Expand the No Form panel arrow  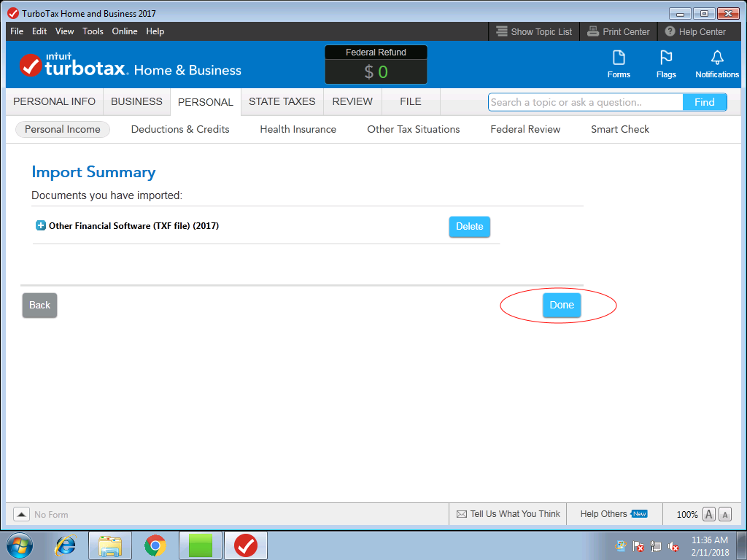point(21,514)
